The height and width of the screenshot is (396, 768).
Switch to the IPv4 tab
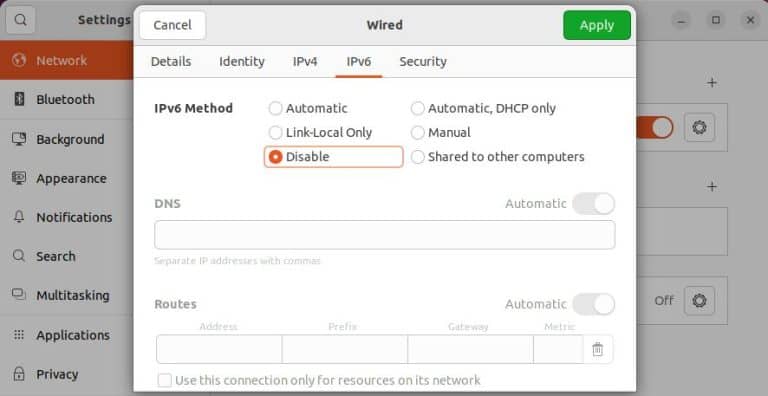pos(305,62)
